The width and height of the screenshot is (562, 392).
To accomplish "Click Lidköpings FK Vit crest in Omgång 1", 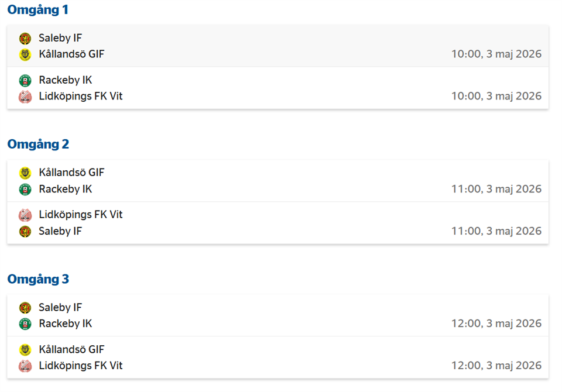I will (x=25, y=97).
